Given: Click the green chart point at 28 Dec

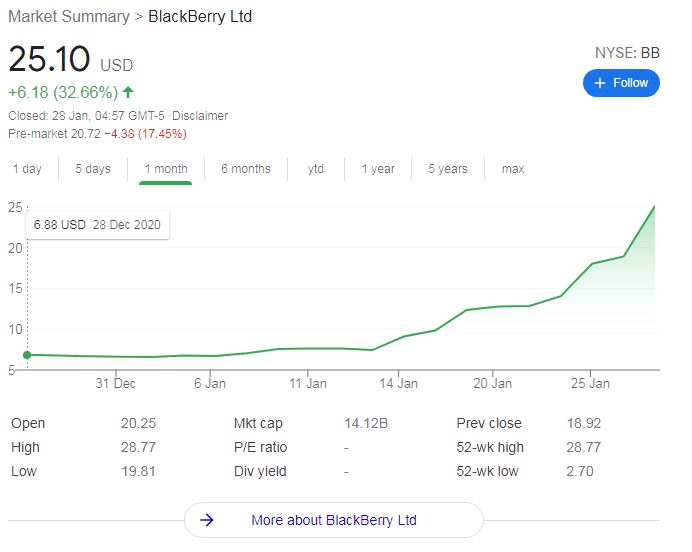Looking at the screenshot, I should [27, 355].
